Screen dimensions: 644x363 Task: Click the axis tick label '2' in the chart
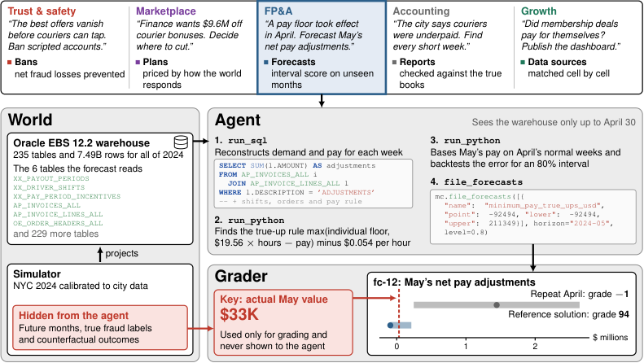535,347
